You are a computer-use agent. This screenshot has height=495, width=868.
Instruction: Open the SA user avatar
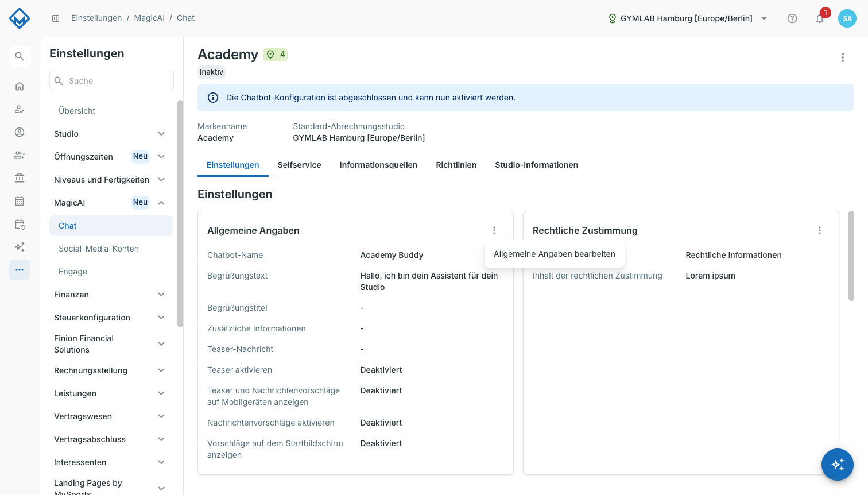point(847,18)
